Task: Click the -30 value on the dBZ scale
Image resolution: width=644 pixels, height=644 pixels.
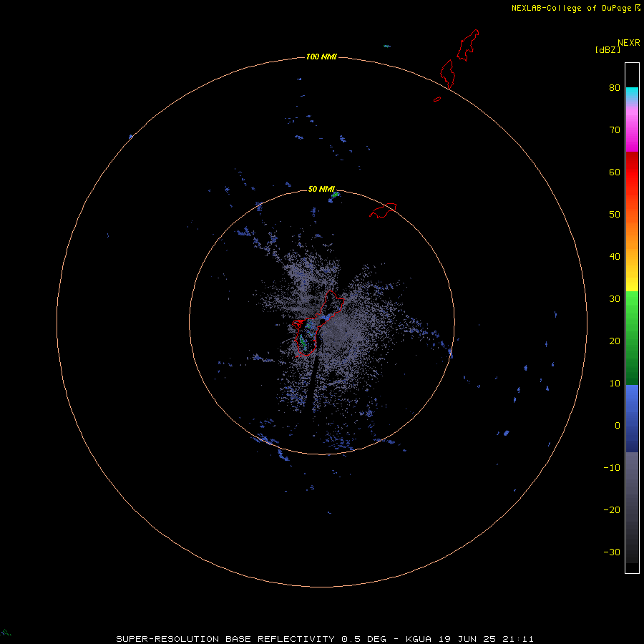Action: tap(612, 552)
